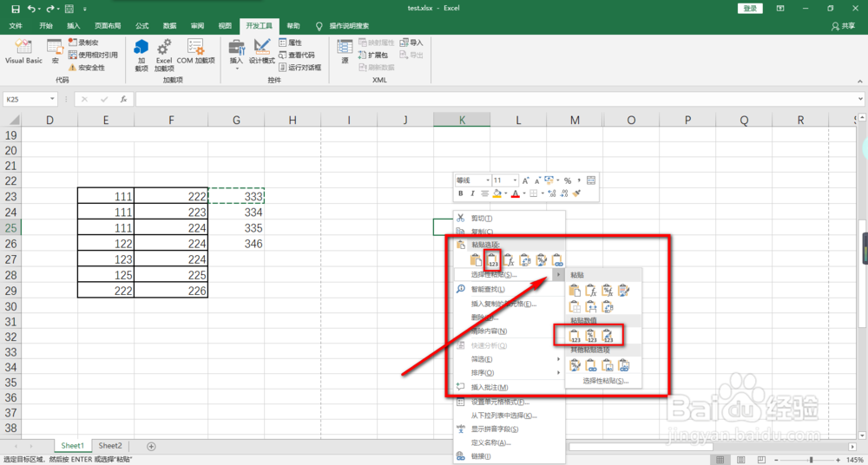868x465 pixels.
Task: Click XML 导入 import button
Action: [411, 42]
